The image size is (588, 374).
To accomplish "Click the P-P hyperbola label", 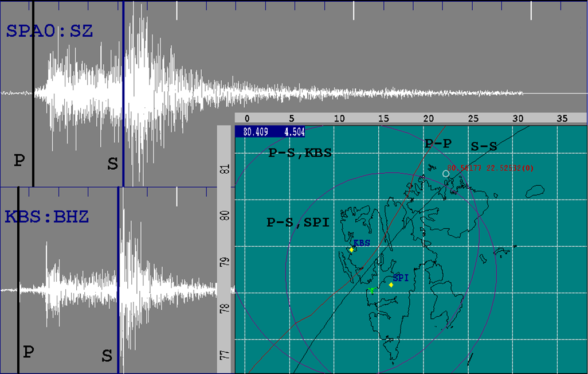I will point(438,143).
